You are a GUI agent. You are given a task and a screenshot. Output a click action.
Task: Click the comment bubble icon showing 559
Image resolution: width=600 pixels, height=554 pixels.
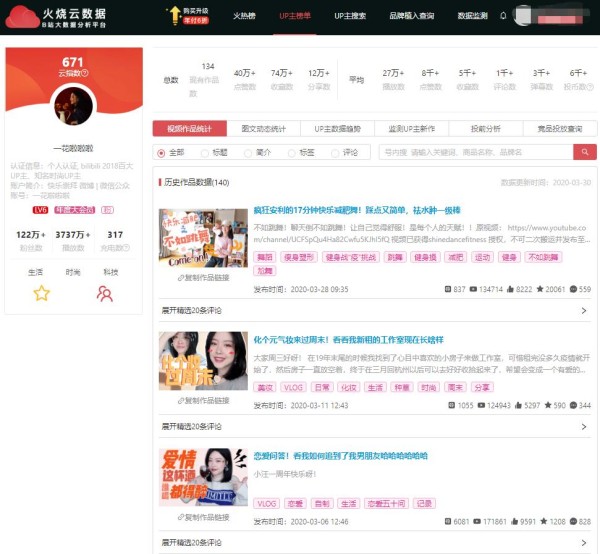point(573,289)
